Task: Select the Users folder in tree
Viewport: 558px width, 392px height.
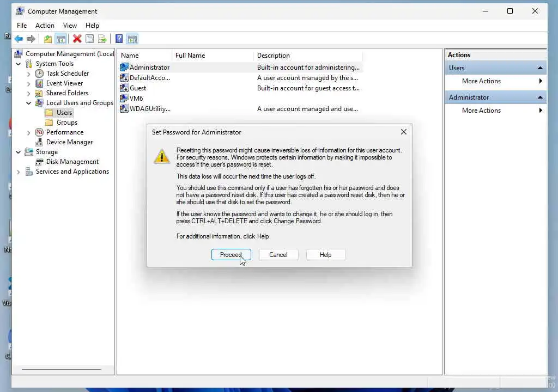Action: [64, 113]
